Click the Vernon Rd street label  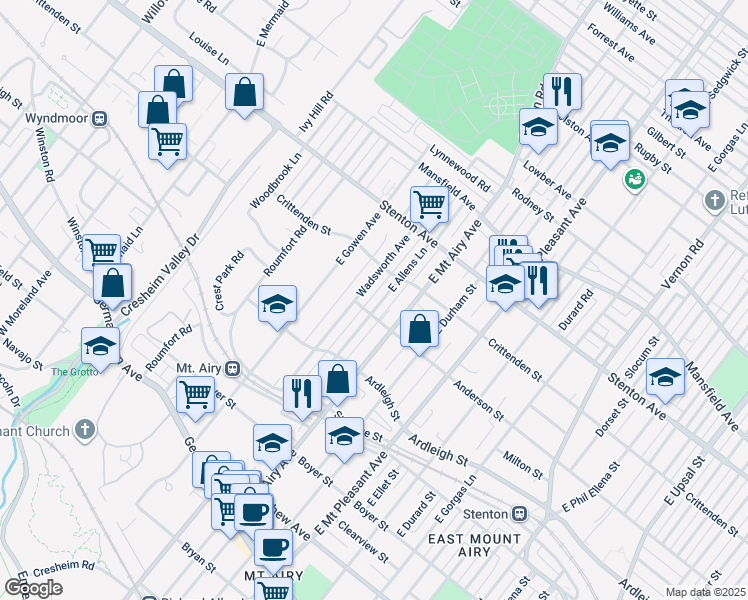point(683,264)
